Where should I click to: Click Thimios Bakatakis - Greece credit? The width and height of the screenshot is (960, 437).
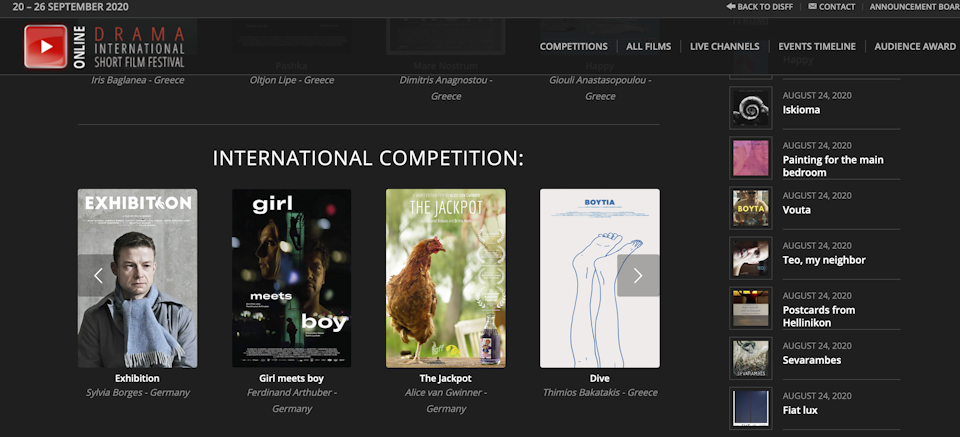[x=600, y=393]
